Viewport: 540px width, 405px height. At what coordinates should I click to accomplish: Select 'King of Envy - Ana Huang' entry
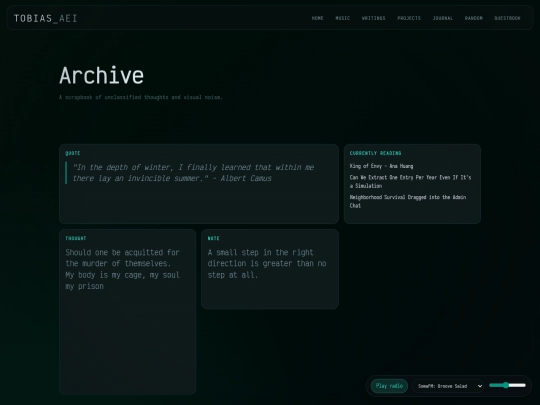[x=381, y=166]
